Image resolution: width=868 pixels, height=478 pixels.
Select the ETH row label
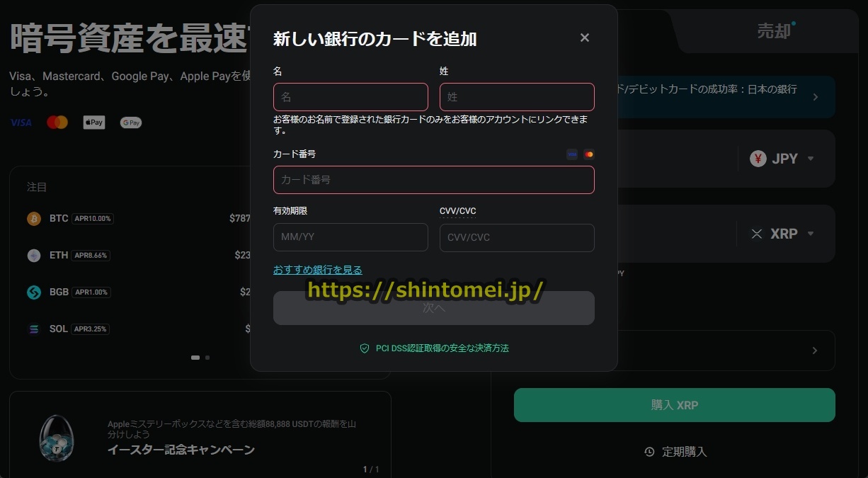pyautogui.click(x=59, y=255)
